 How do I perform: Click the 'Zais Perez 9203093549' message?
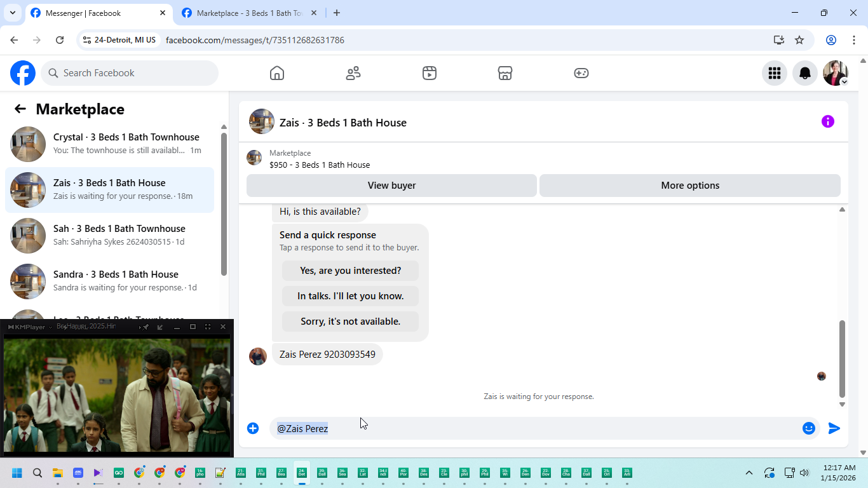[327, 355]
